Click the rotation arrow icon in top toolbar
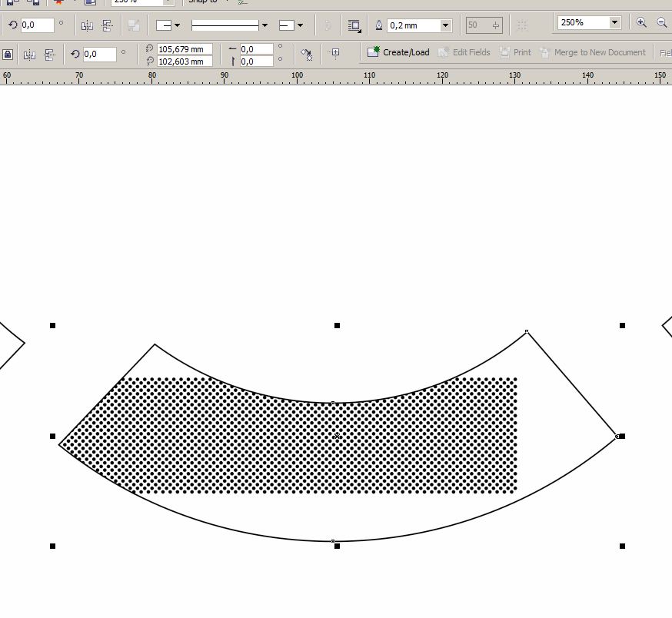The height and width of the screenshot is (618, 672). 13,25
